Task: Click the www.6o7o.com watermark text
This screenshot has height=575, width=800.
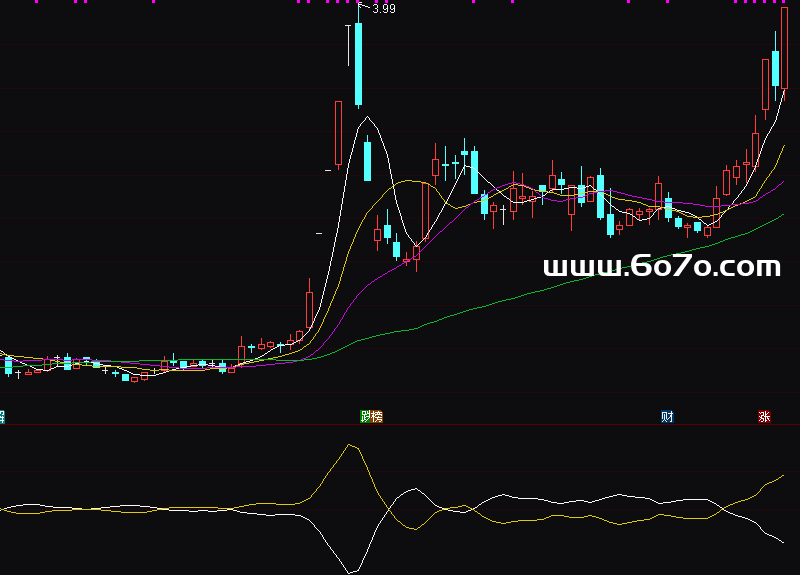Action: [661, 266]
